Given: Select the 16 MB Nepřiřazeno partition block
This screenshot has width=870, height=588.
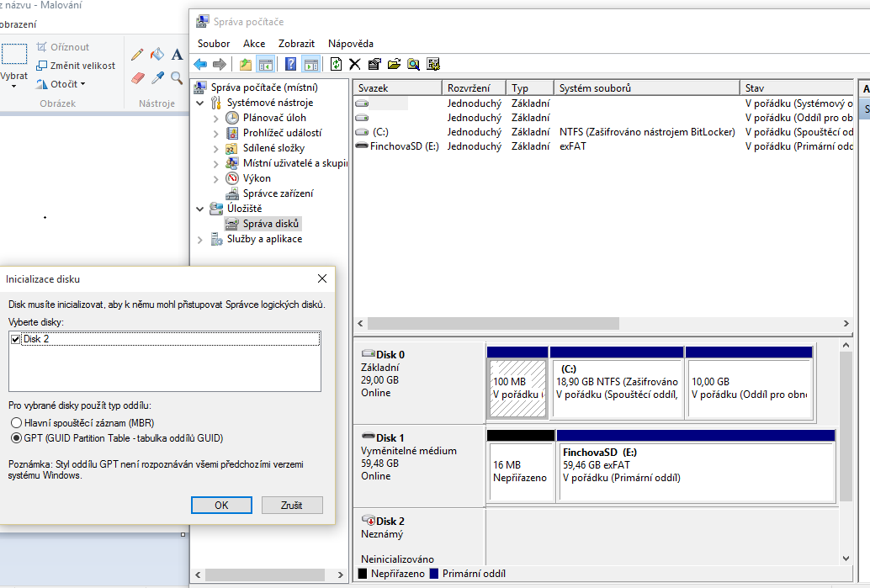Looking at the screenshot, I should [521, 466].
